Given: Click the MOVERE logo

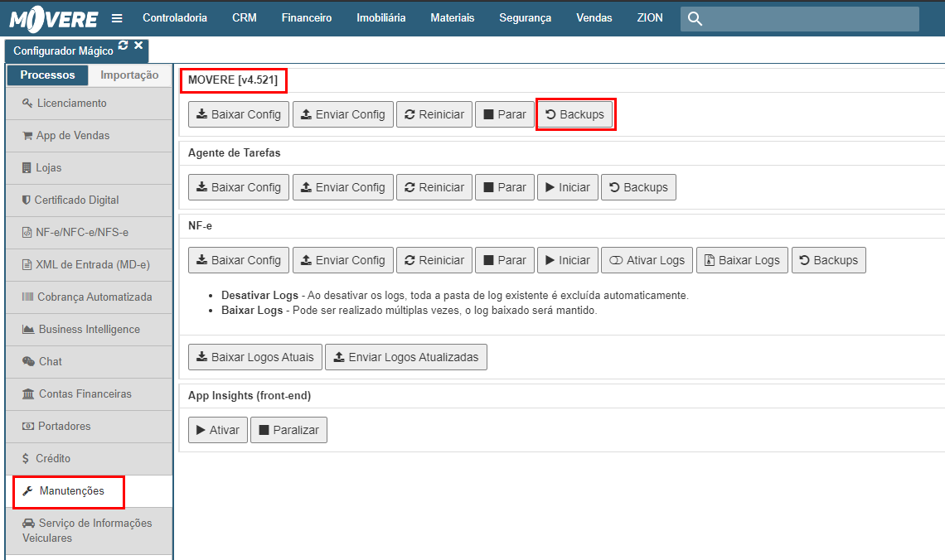Looking at the screenshot, I should pyautogui.click(x=54, y=19).
